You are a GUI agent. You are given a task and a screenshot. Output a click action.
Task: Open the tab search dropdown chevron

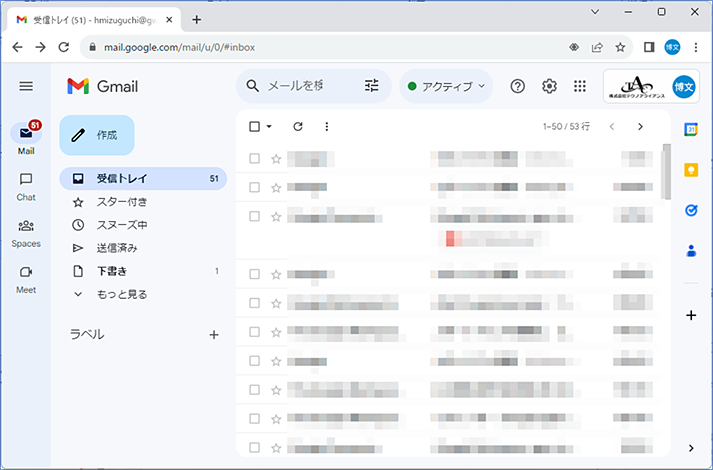pos(595,12)
